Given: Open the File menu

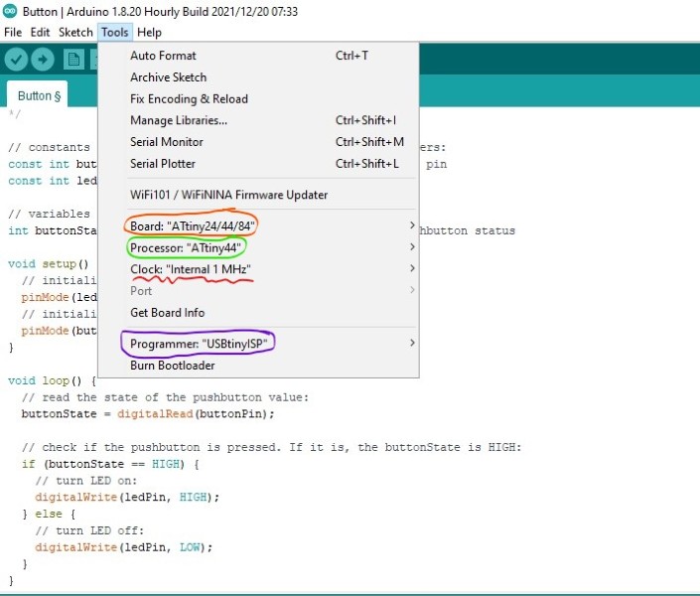Looking at the screenshot, I should [13, 32].
